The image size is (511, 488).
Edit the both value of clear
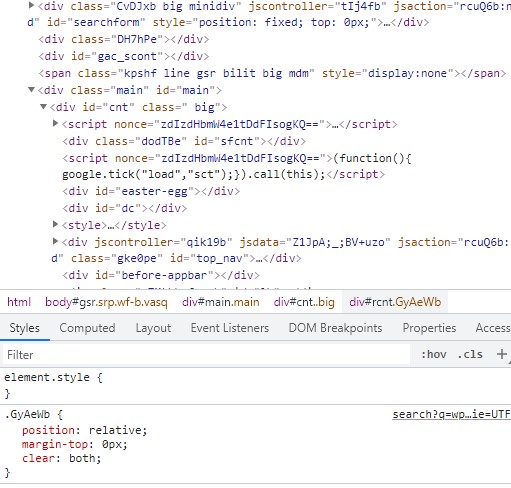[x=82, y=458]
